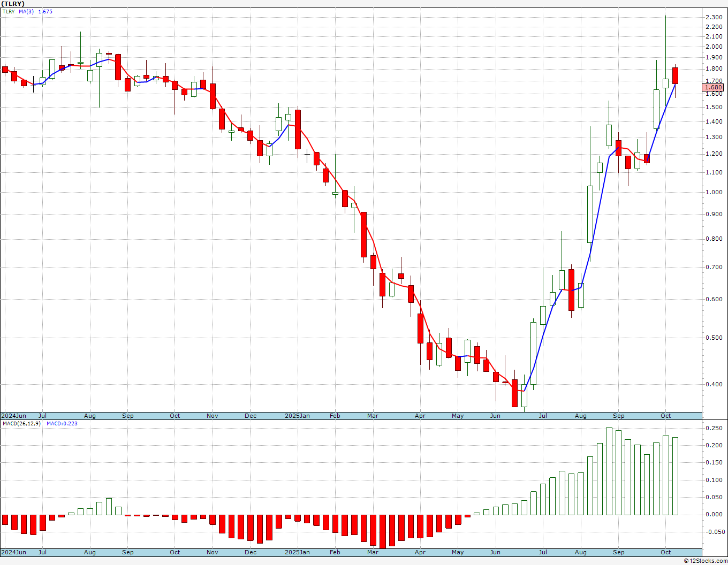The height and width of the screenshot is (565, 728).
Task: Click the (TLRY) ticker title
Action: pos(13,4)
